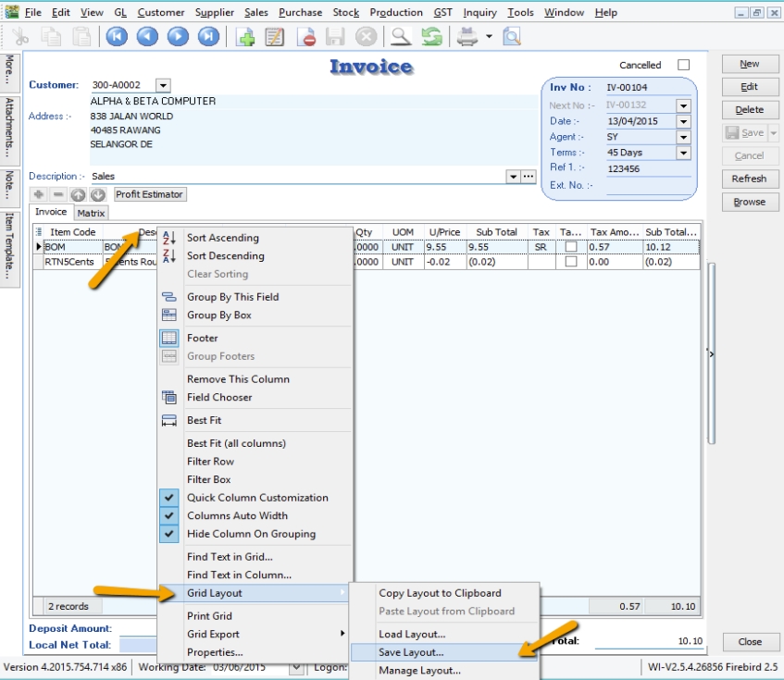Click the green refresh toolbar icon
Screen dimensions: 784x680
pyautogui.click(x=431, y=37)
